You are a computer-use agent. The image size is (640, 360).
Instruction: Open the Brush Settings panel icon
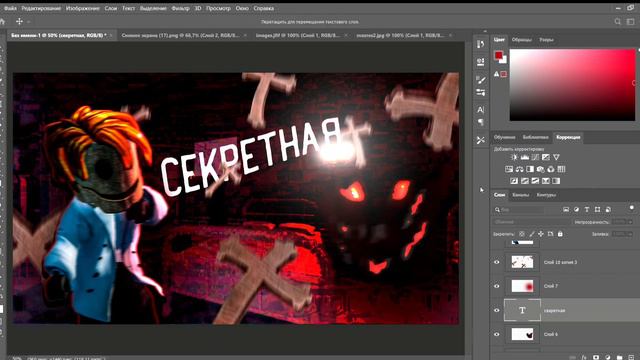pos(480,92)
